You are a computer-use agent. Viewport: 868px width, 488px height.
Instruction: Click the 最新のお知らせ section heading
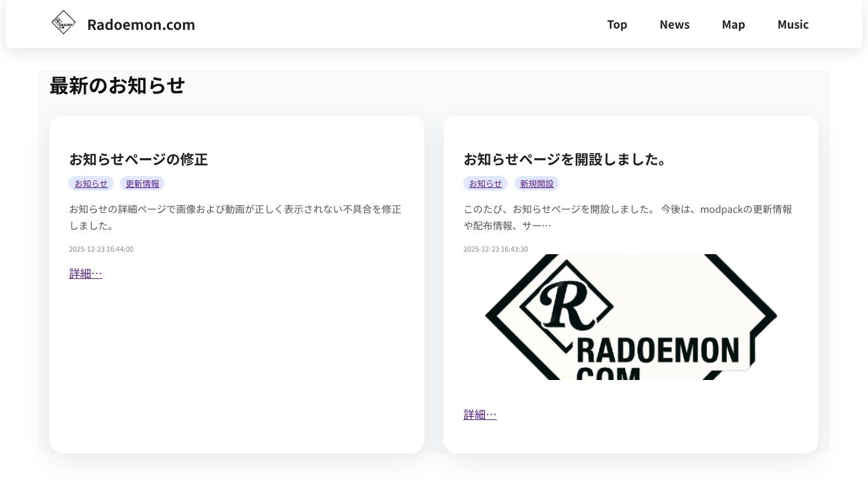tap(117, 85)
